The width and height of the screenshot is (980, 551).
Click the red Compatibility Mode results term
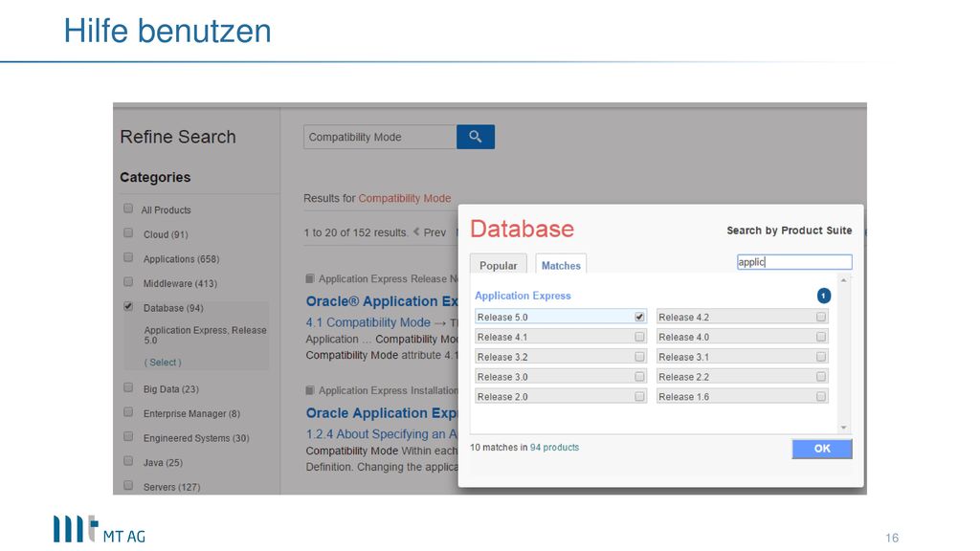(405, 198)
